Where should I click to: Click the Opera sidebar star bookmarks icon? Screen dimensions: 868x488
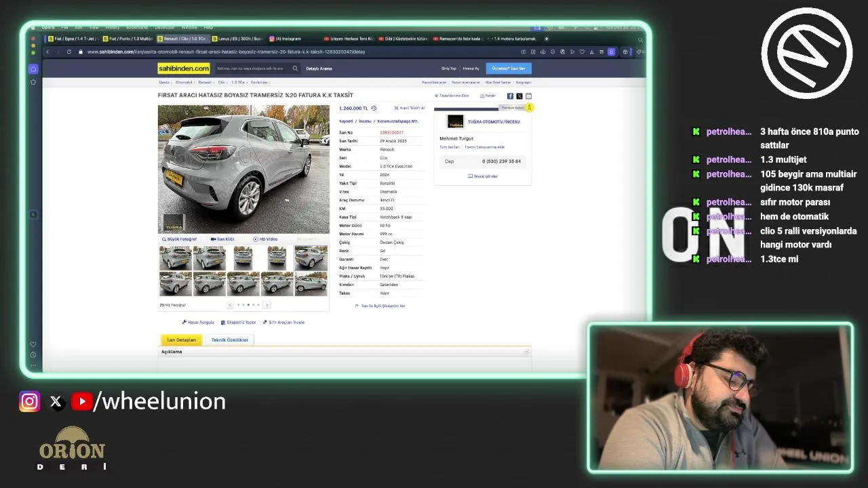pyautogui.click(x=33, y=82)
